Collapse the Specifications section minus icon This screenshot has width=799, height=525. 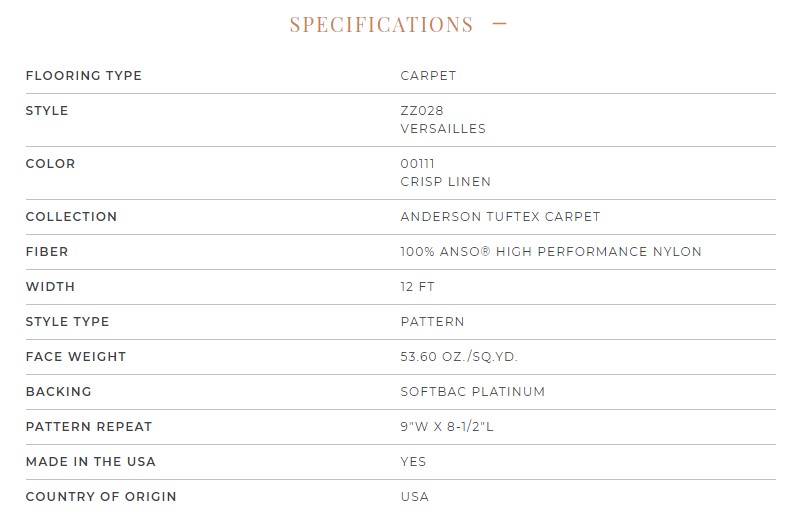(499, 23)
